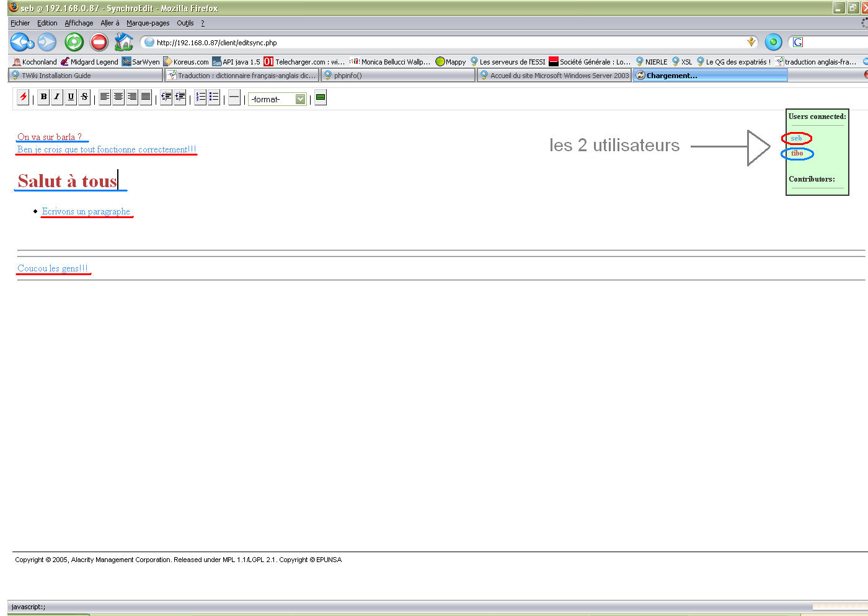Open the -format- dropdown
Image resolution: width=868 pixels, height=616 pixels.
[278, 99]
